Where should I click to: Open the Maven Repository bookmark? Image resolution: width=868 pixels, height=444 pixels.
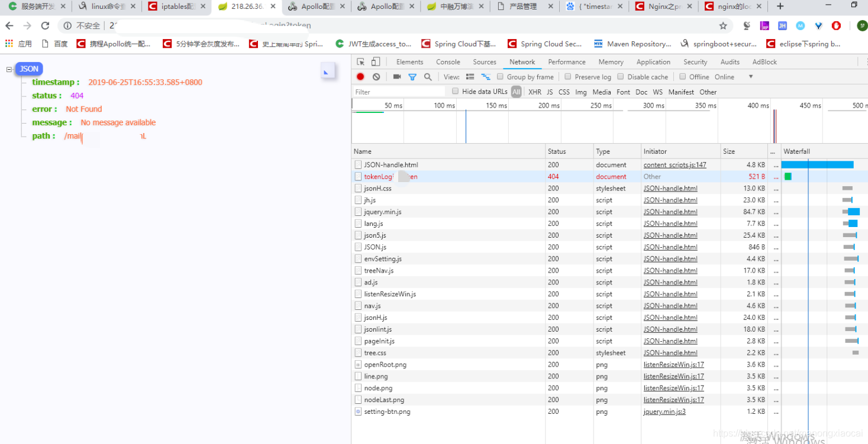tap(633, 44)
